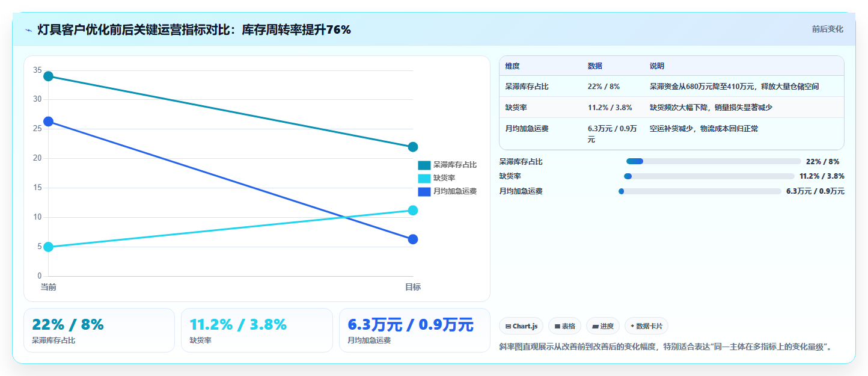Screen dimensions: 868x376
Task: Click the 目标 x-axis label
Action: click(413, 287)
